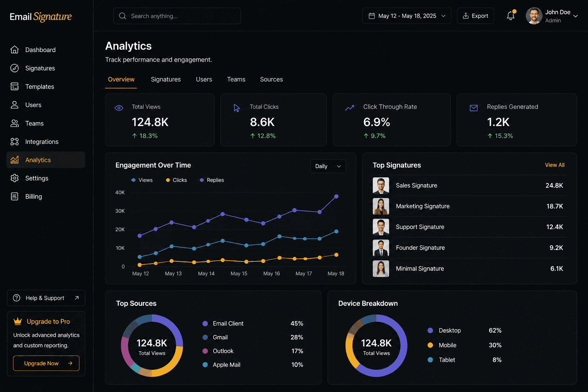
Task: Switch to the Signatures tab
Action: tap(166, 79)
